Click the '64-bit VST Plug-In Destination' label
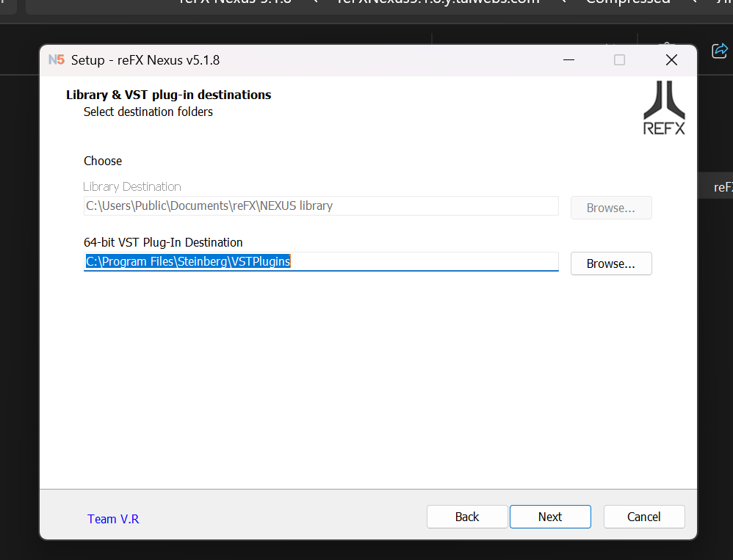 (x=163, y=242)
